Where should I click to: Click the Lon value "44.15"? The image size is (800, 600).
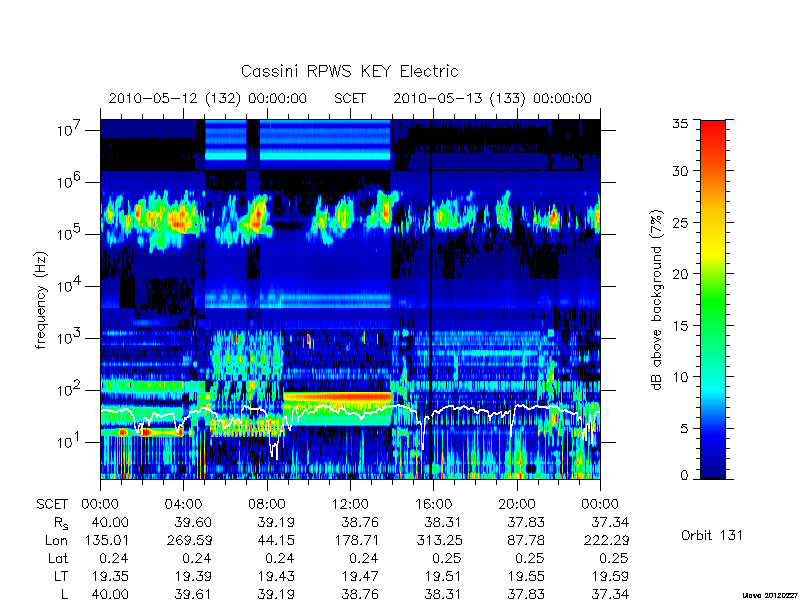(x=277, y=540)
